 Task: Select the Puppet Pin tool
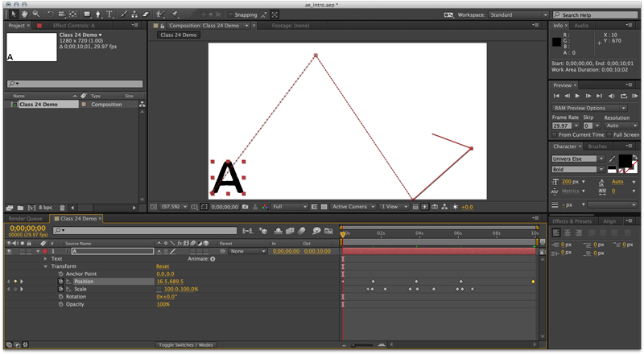pos(175,14)
